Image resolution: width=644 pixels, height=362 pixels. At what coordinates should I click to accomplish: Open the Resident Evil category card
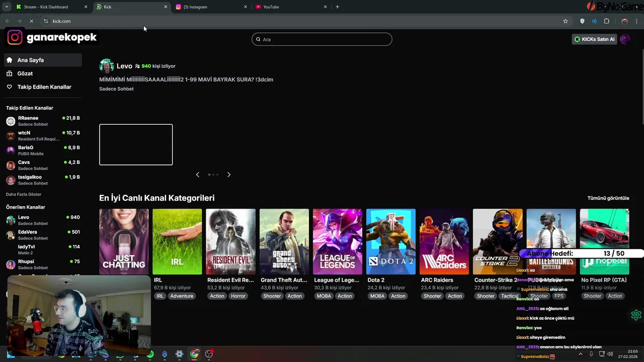pos(230,241)
